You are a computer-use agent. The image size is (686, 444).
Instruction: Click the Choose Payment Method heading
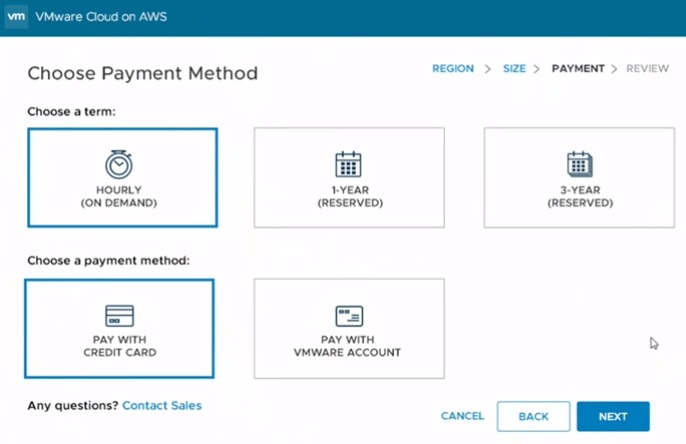[143, 73]
